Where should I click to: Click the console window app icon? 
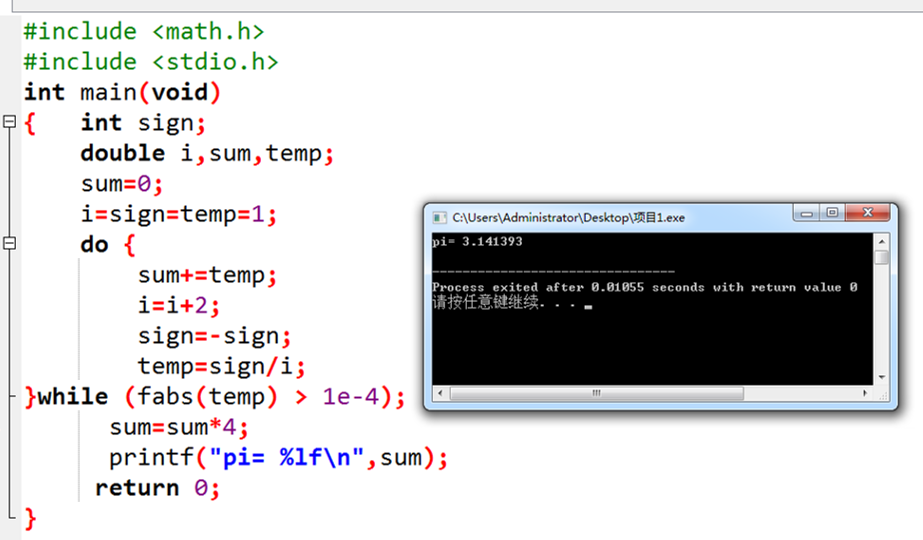[439, 218]
